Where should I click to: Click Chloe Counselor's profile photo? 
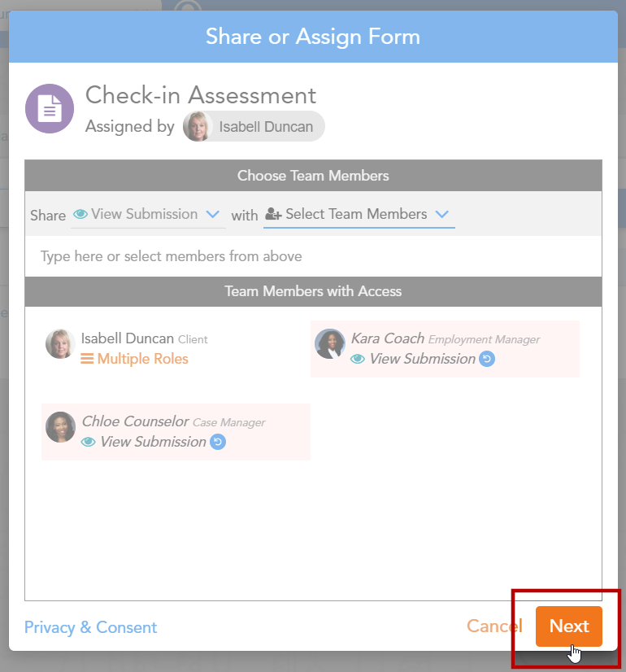point(61,427)
